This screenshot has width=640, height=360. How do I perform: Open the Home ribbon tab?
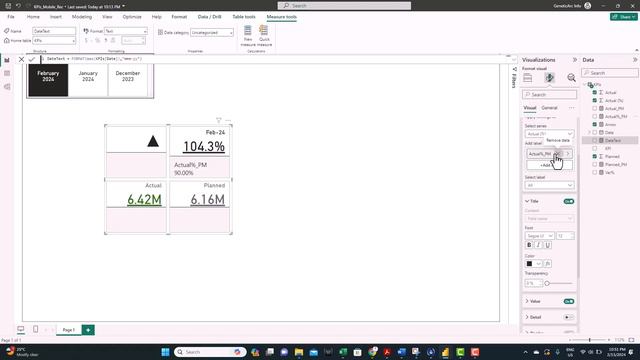[x=33, y=17]
